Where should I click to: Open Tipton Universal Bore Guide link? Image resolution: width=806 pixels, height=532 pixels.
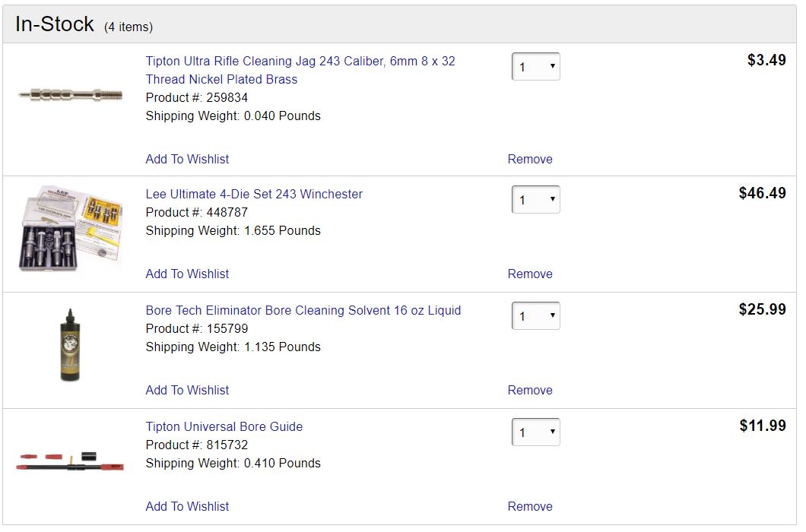(x=224, y=426)
